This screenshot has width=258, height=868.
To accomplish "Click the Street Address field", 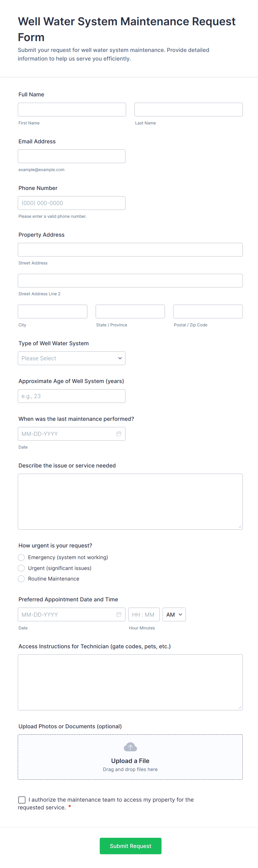I will pos(130,250).
